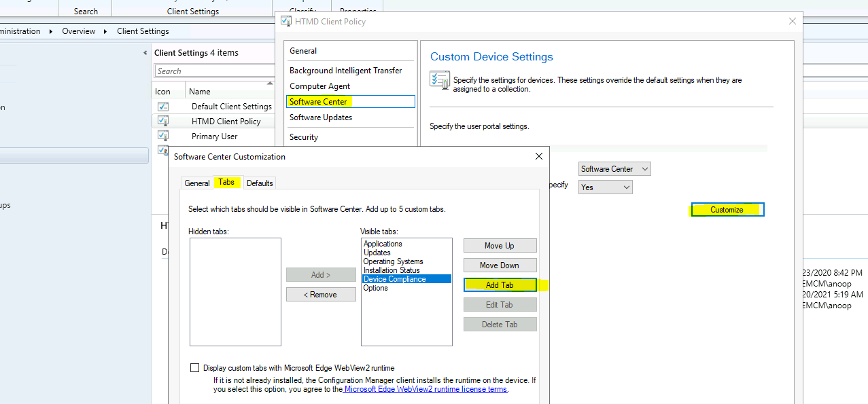Open Microsoft Edge WebView2 runtime license terms
This screenshot has width=868, height=404.
(x=426, y=390)
